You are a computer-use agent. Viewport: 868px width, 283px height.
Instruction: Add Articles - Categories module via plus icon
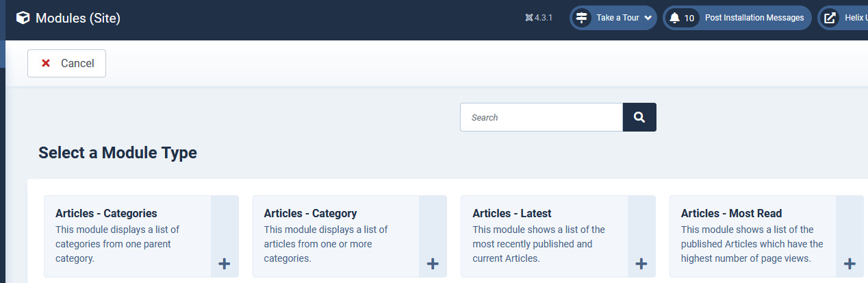[x=224, y=264]
